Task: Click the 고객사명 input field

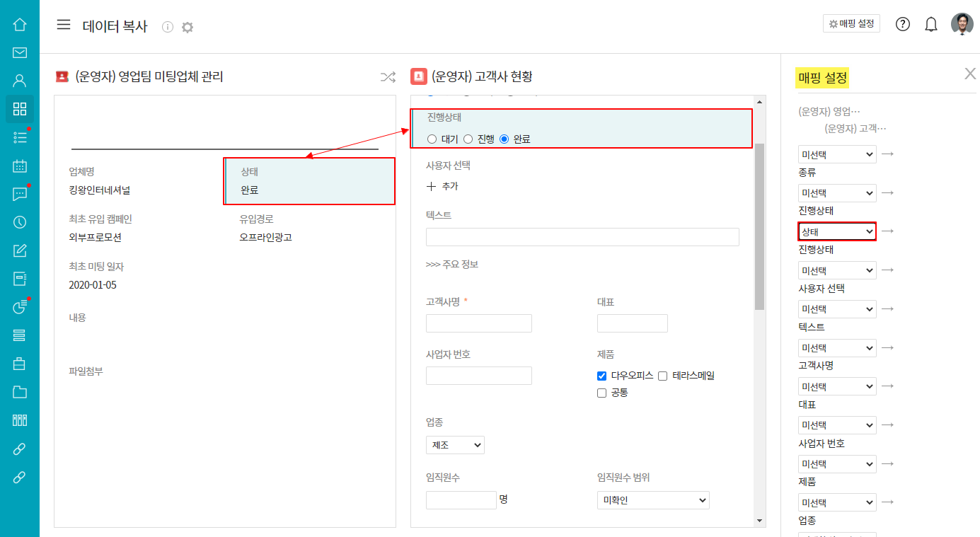Action: click(x=478, y=323)
